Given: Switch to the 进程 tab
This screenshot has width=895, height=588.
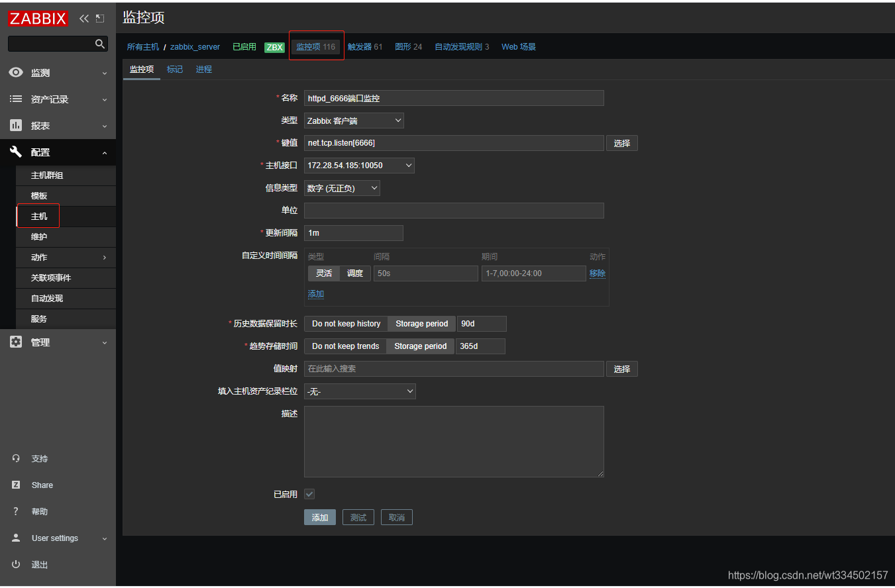Looking at the screenshot, I should point(204,69).
